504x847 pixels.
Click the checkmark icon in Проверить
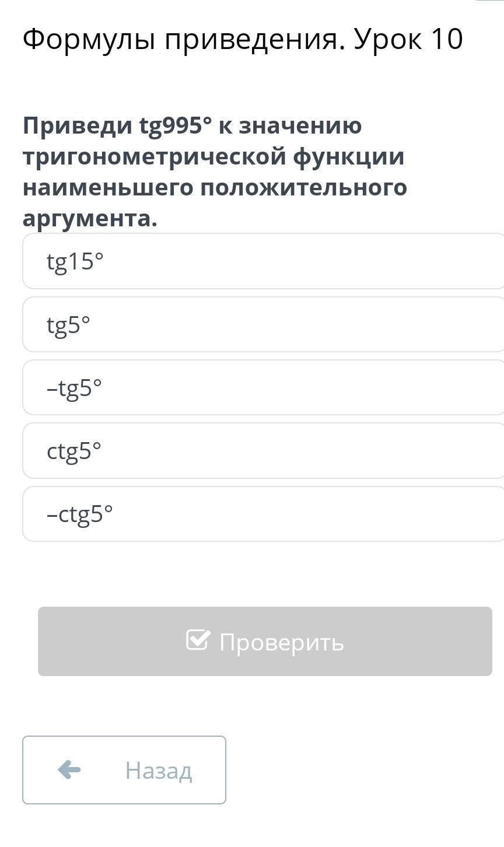197,640
